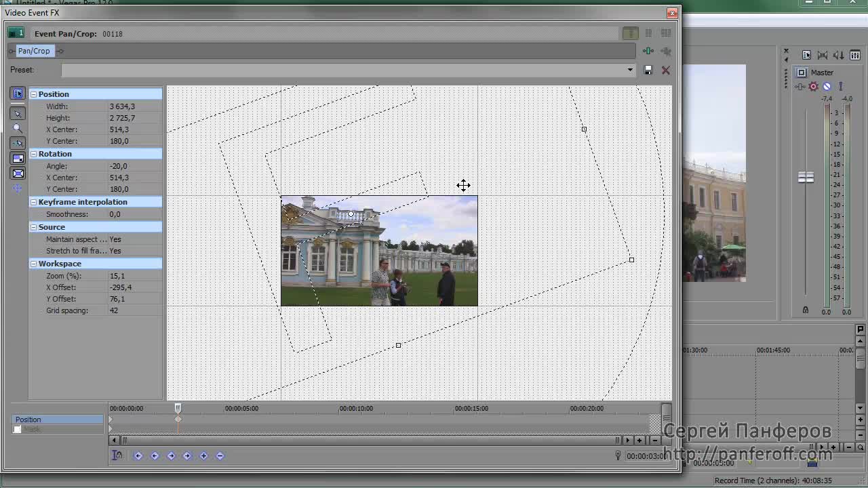Click the Rotation Angle value -20,0
Viewport: 868px width, 488px height.
[118, 166]
